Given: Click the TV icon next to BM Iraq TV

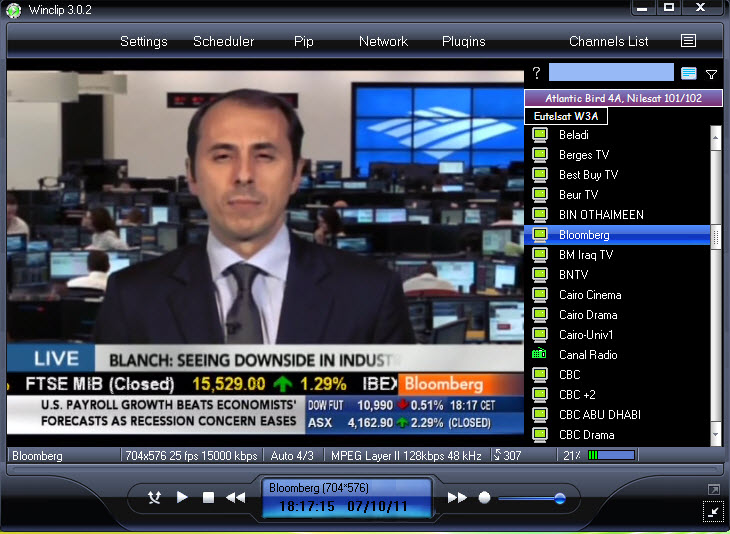Looking at the screenshot, I should 540,255.
